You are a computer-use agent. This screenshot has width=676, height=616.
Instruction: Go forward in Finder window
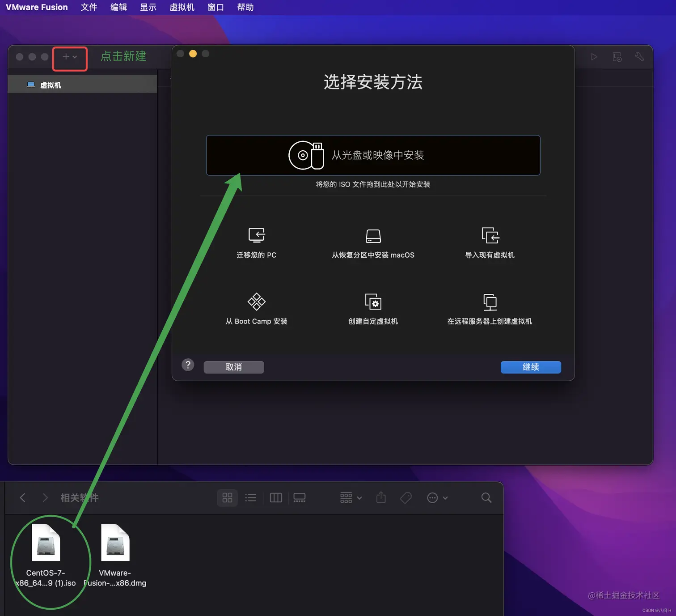tap(45, 497)
